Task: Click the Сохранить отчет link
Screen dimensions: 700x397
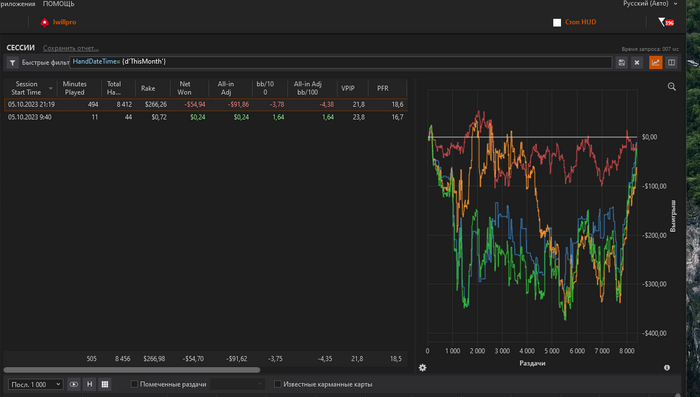Action: click(x=71, y=48)
